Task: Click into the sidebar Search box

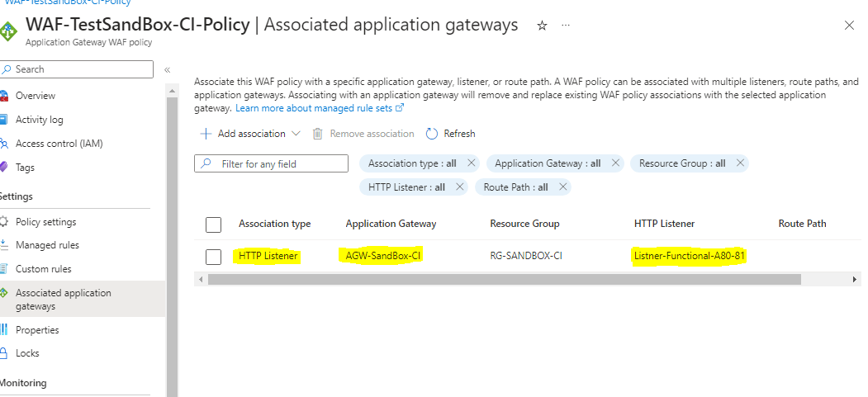Action: [76, 69]
